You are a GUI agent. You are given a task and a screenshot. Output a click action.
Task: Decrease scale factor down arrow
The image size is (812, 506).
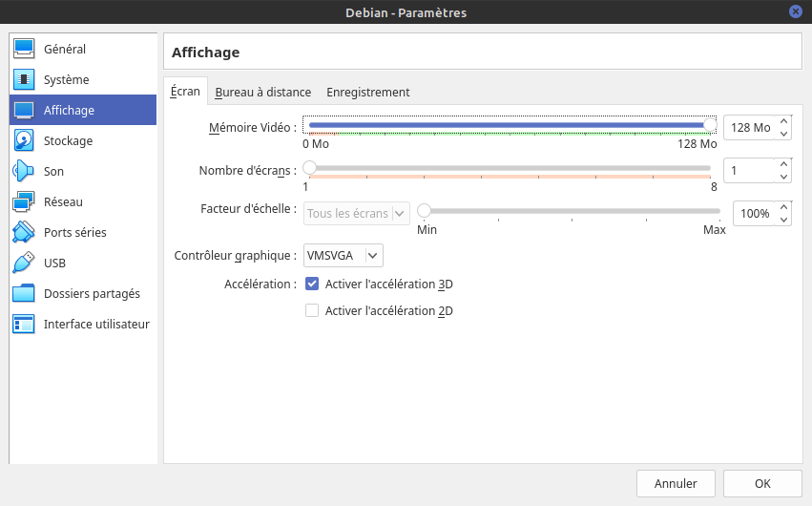(783, 220)
